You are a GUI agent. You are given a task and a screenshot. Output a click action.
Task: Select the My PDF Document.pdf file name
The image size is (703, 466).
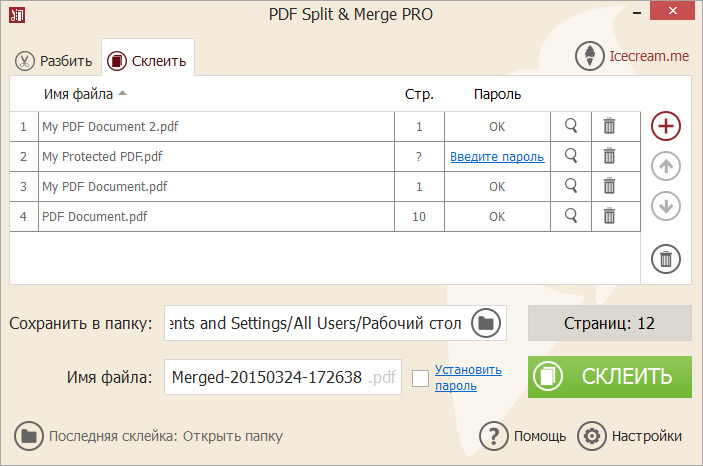(104, 187)
